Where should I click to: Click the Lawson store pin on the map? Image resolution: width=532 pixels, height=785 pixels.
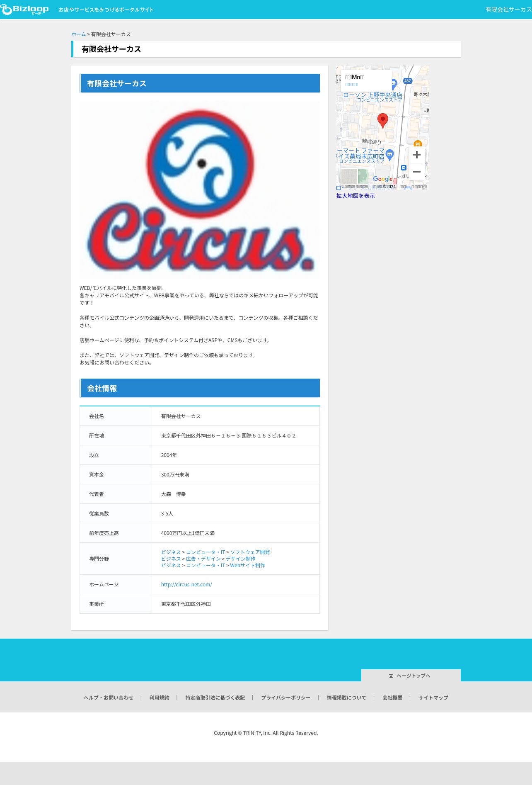[394, 83]
